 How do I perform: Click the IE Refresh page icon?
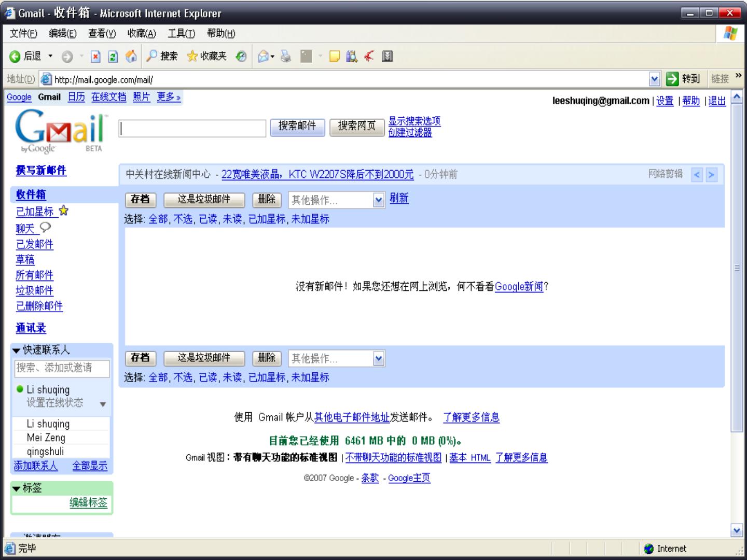(x=113, y=57)
